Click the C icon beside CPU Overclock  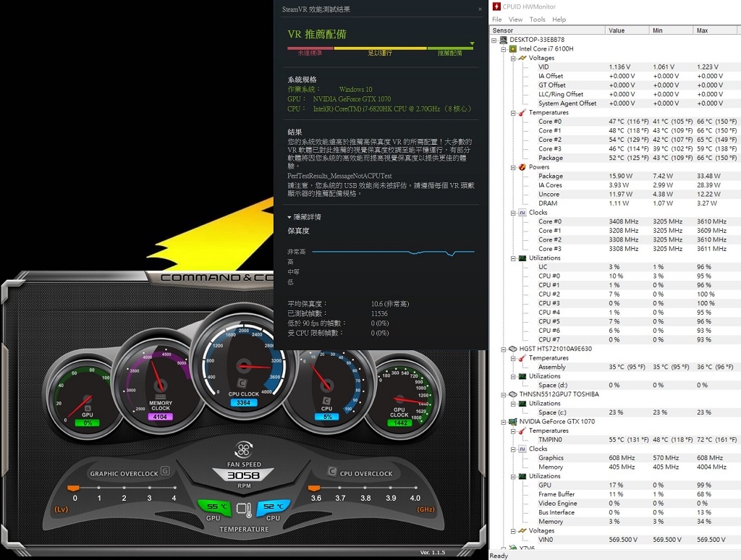click(331, 472)
